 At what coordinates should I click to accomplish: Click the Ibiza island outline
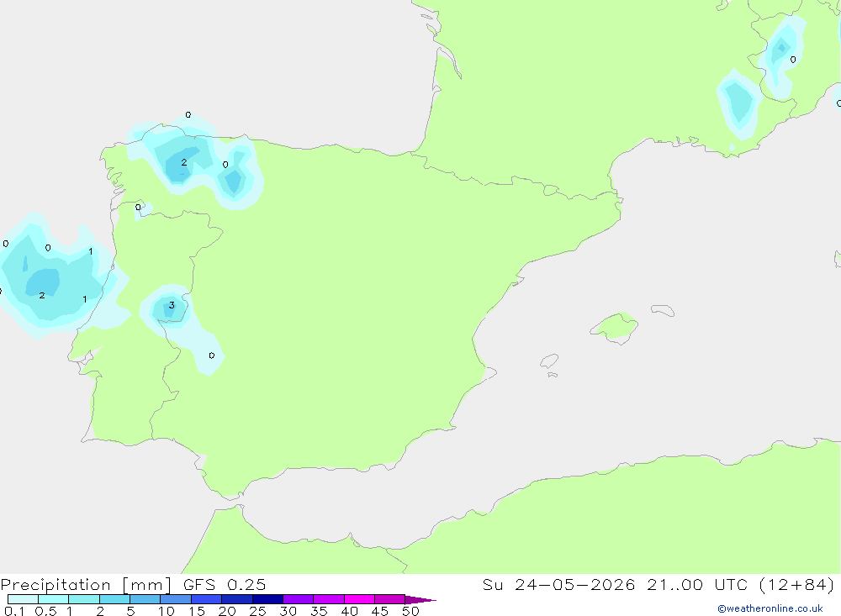coord(549,361)
